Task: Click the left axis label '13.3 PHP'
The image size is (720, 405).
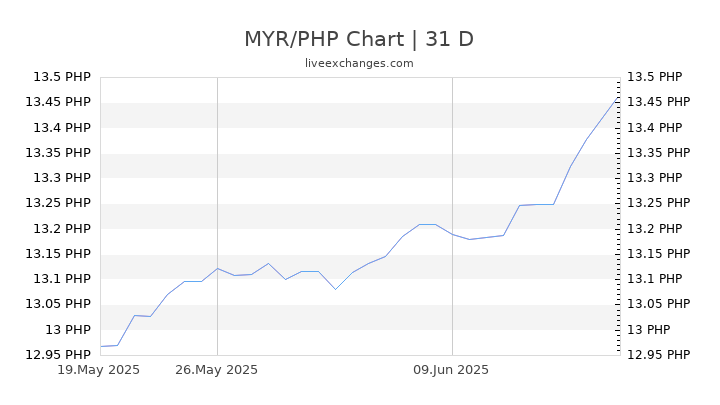Action: pyautogui.click(x=62, y=178)
